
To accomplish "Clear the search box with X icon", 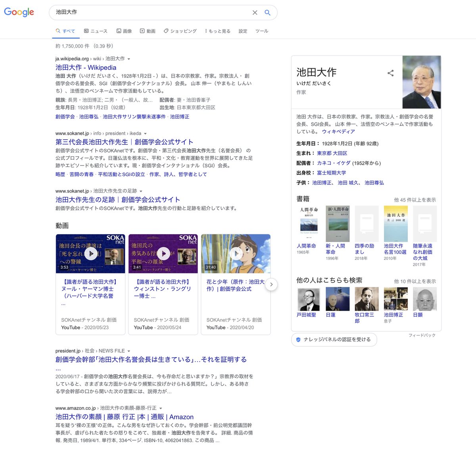I will coord(255,13).
